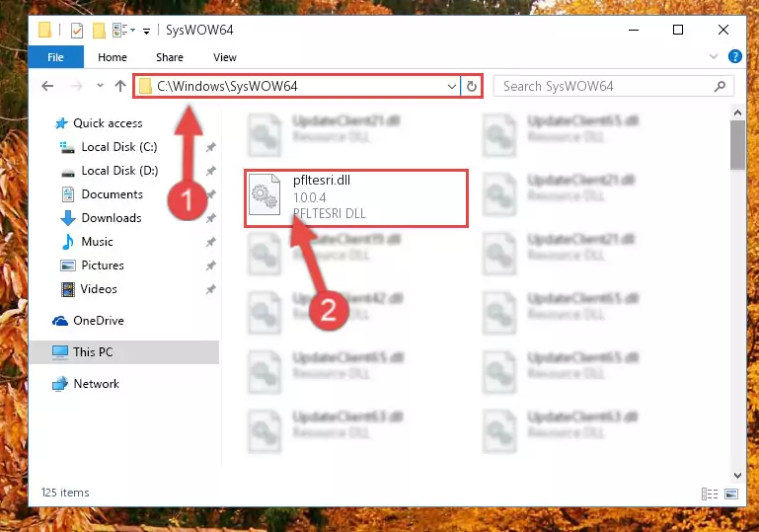Viewport: 759px width, 532px height.
Task: Open Local Disk (C:) in sidebar
Action: (119, 147)
